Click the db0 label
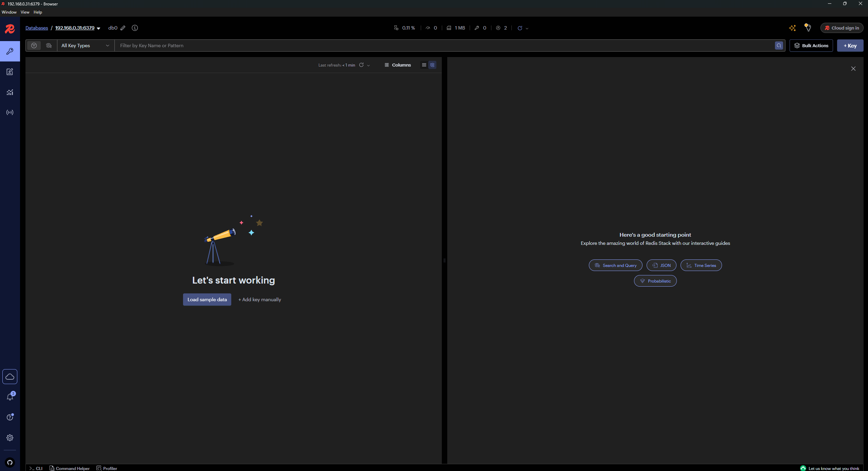The image size is (868, 471). click(x=113, y=28)
